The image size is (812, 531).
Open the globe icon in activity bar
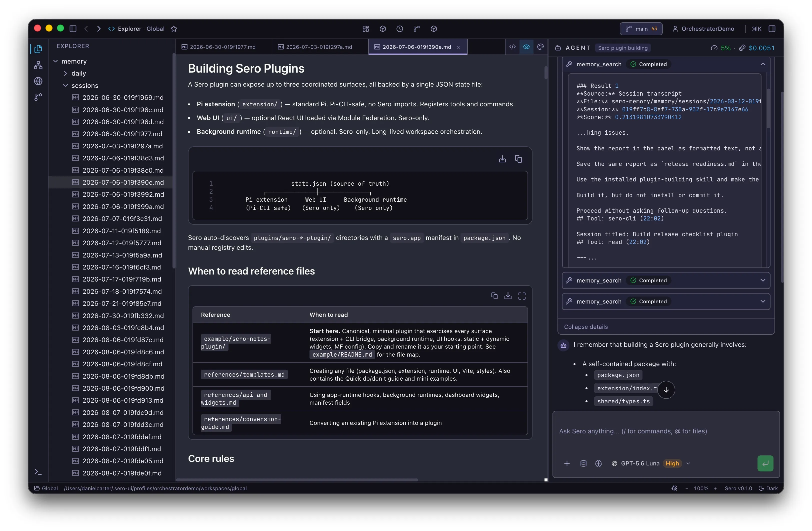click(38, 81)
